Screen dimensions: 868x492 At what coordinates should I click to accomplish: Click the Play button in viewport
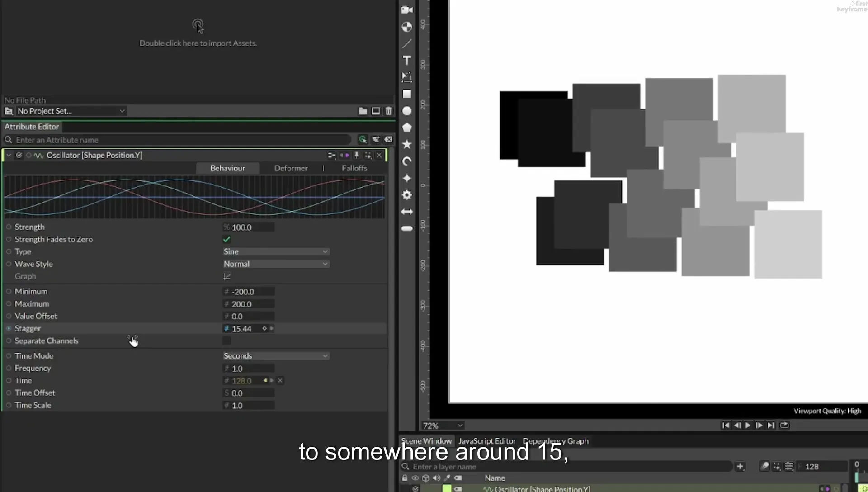[748, 425]
